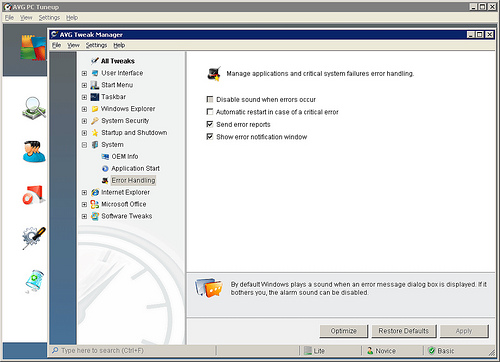Click the magnifier scan icon in PC Tuneup sidebar
Screen dimensions: 500x362
coord(34,107)
